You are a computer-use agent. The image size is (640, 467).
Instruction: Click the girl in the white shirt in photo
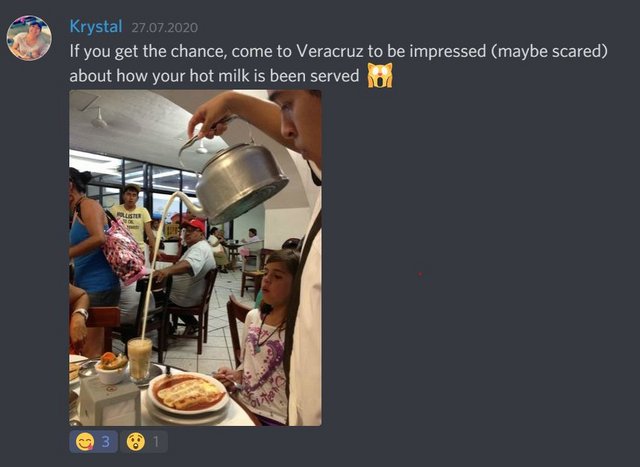tap(266, 338)
